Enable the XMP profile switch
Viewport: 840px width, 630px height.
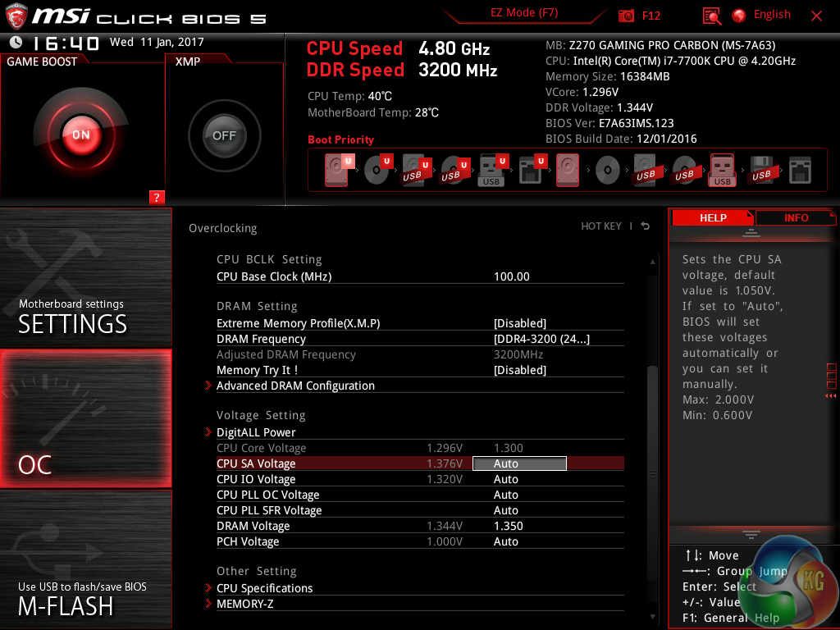point(224,135)
